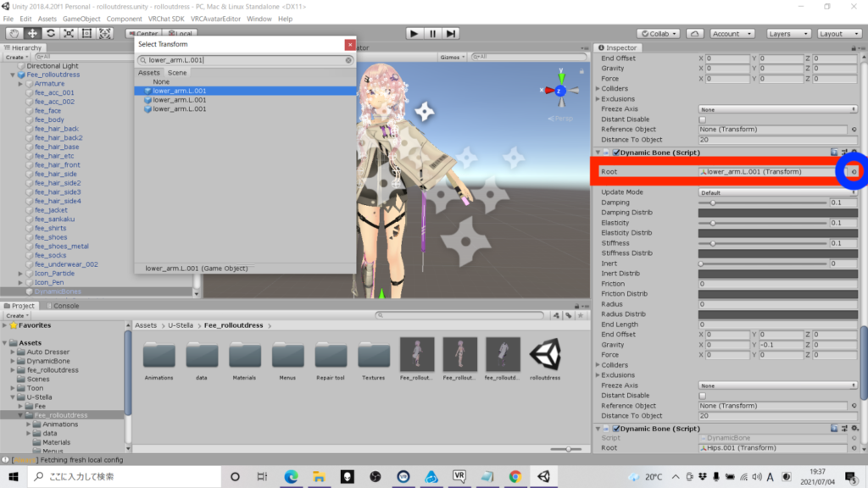Open the Cloud services button
The width and height of the screenshot is (868, 488).
[695, 34]
